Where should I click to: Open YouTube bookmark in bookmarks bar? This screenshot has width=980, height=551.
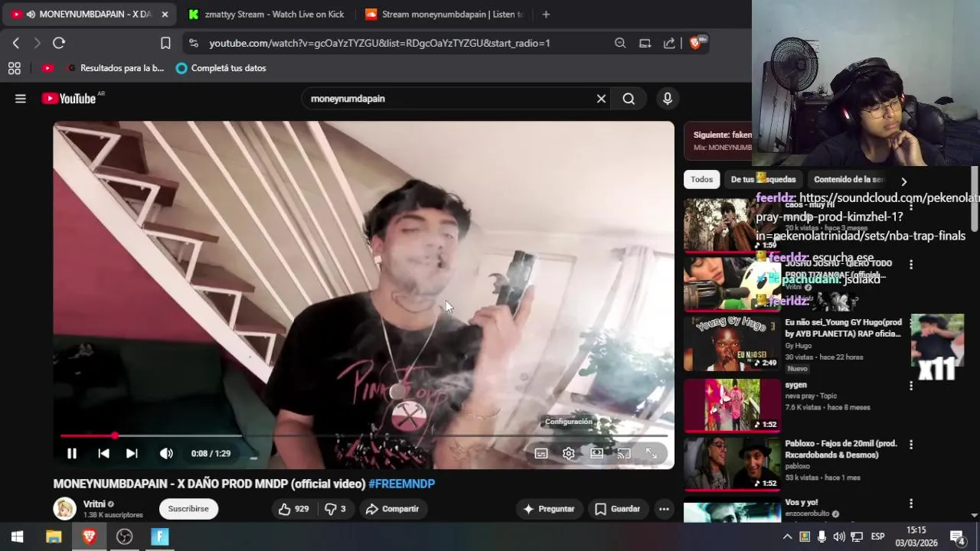tap(47, 68)
